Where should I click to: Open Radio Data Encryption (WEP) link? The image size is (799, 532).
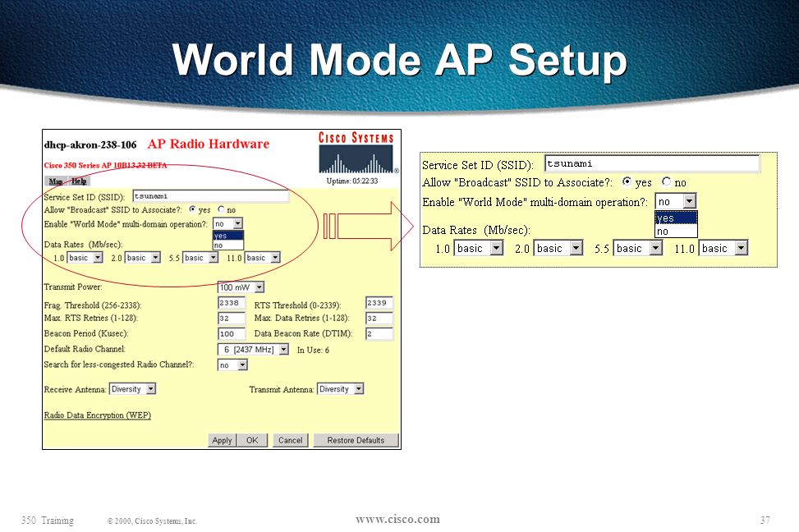[x=98, y=415]
